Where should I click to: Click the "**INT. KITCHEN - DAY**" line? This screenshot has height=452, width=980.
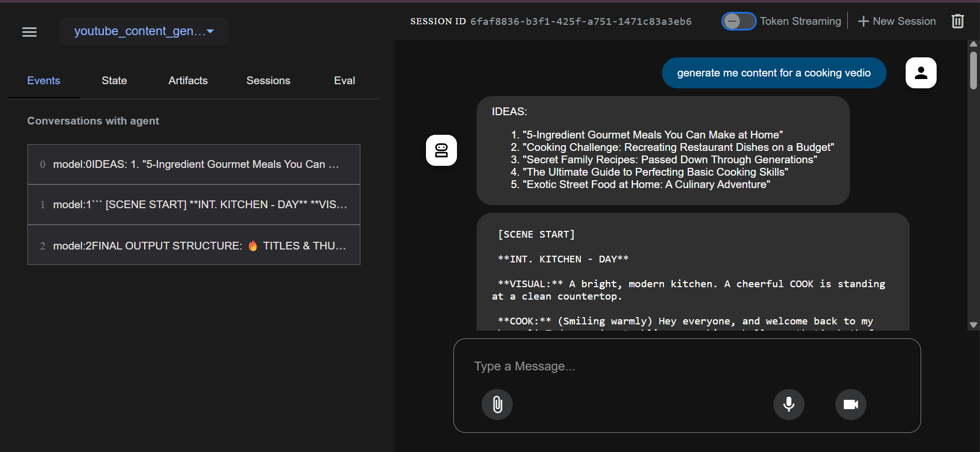(x=563, y=259)
